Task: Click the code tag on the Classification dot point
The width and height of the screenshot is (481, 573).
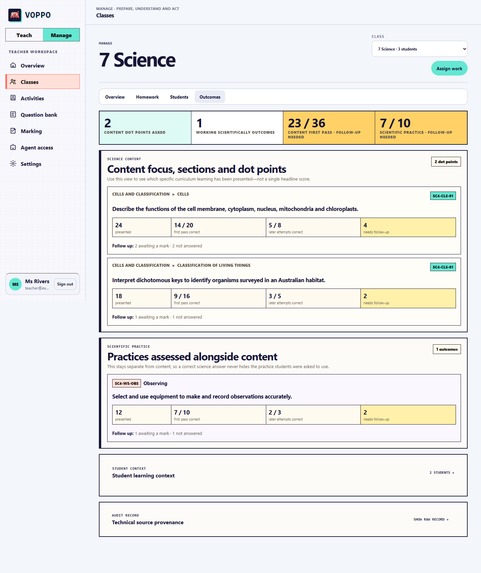Action: (443, 267)
